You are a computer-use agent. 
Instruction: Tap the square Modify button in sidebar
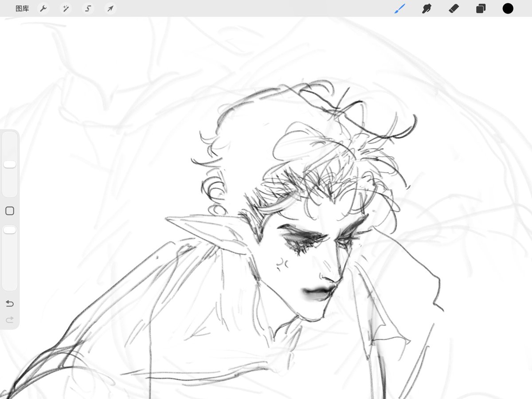[x=9, y=211]
